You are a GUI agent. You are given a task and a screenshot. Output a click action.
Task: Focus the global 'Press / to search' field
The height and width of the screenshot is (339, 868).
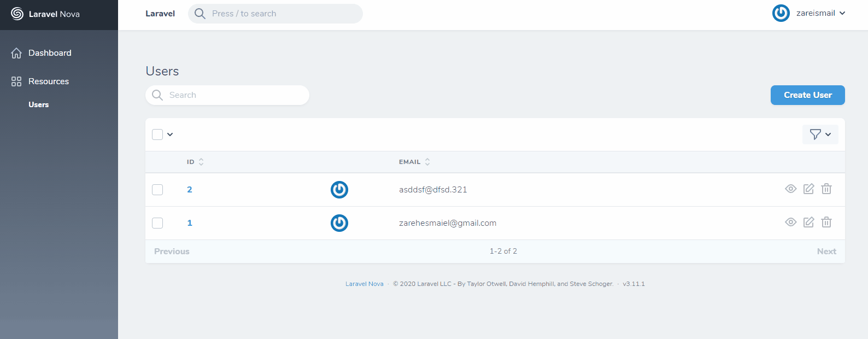275,14
